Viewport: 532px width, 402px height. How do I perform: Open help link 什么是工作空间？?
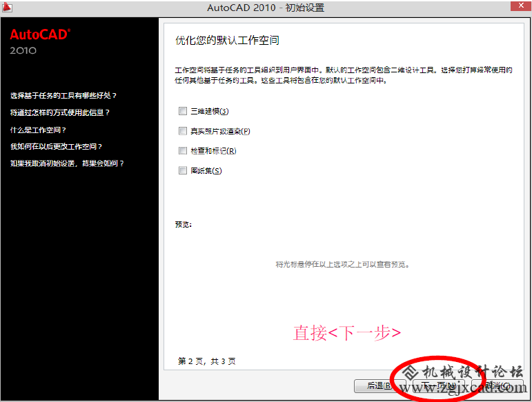[x=39, y=130]
